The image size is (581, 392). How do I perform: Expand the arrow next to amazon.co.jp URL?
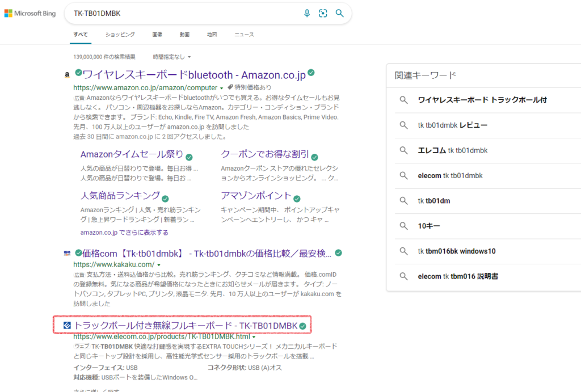222,88
